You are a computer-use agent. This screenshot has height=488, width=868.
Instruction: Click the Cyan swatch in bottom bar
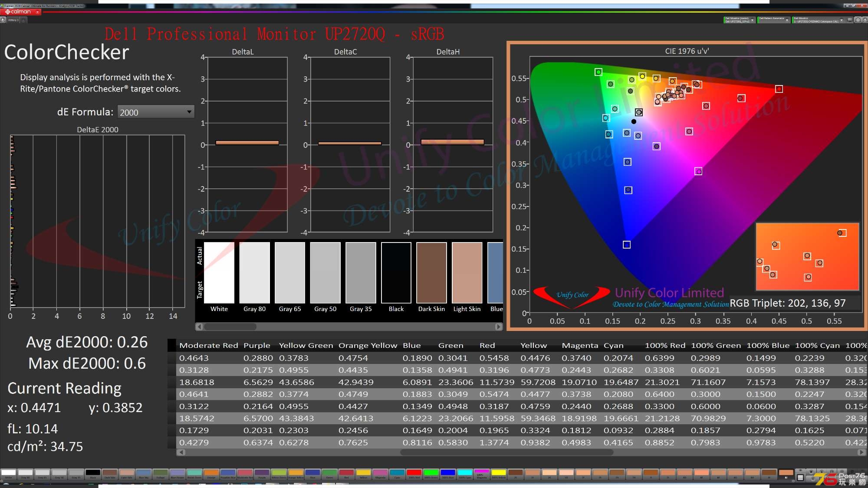tap(397, 474)
